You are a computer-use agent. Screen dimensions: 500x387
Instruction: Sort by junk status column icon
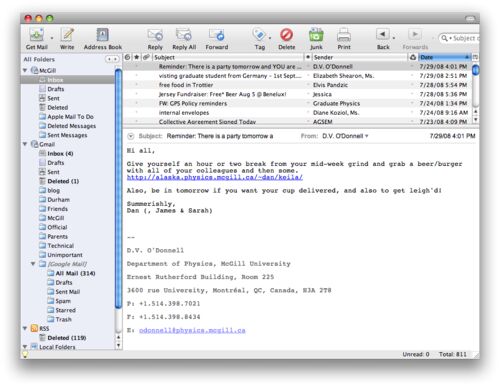coord(413,57)
